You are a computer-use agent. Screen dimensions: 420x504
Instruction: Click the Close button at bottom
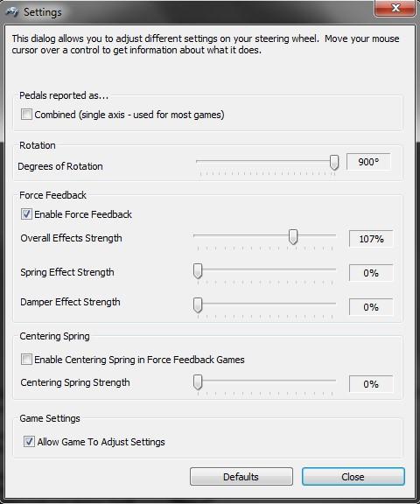pos(353,476)
